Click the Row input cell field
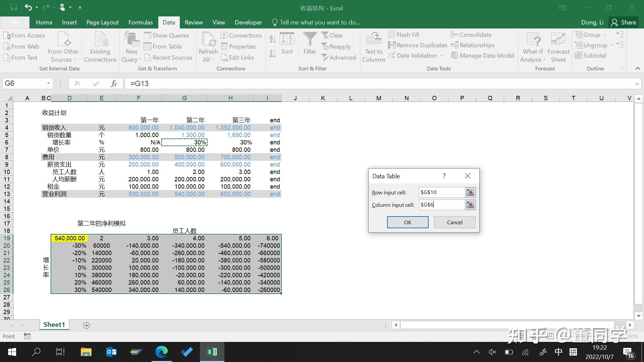The image size is (644, 362). tap(441, 192)
